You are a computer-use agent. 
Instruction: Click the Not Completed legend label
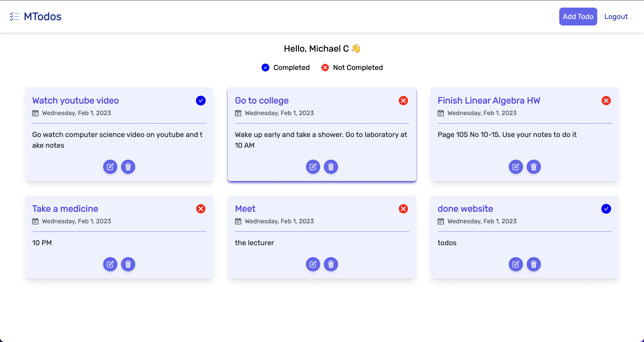[358, 68]
